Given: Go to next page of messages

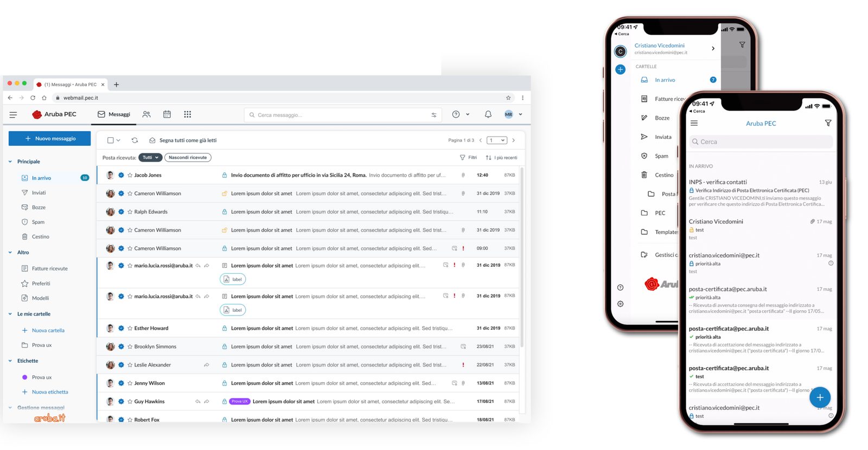Looking at the screenshot, I should click(x=514, y=140).
